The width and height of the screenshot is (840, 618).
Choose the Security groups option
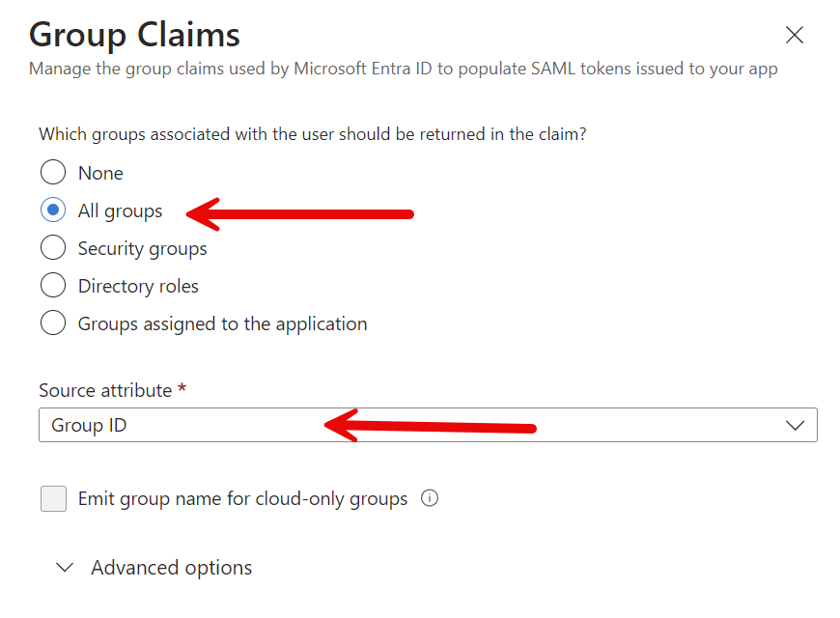[x=53, y=247]
